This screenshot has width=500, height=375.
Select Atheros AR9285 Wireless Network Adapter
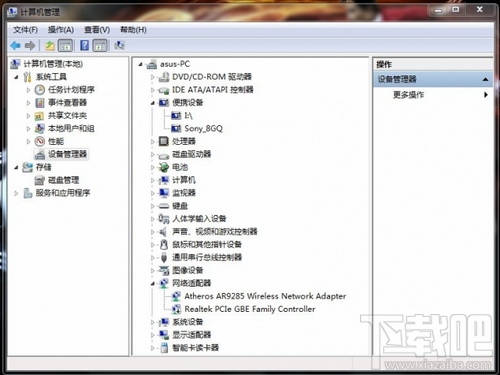[265, 296]
